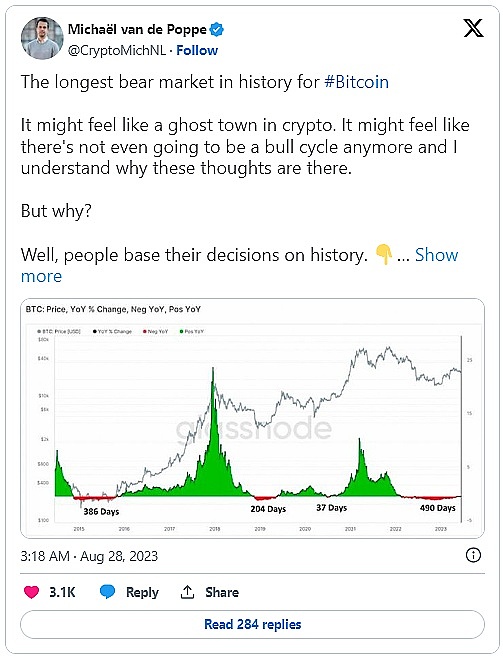Click the blue reply bubble icon
The width and height of the screenshot is (503, 659).
[x=107, y=592]
